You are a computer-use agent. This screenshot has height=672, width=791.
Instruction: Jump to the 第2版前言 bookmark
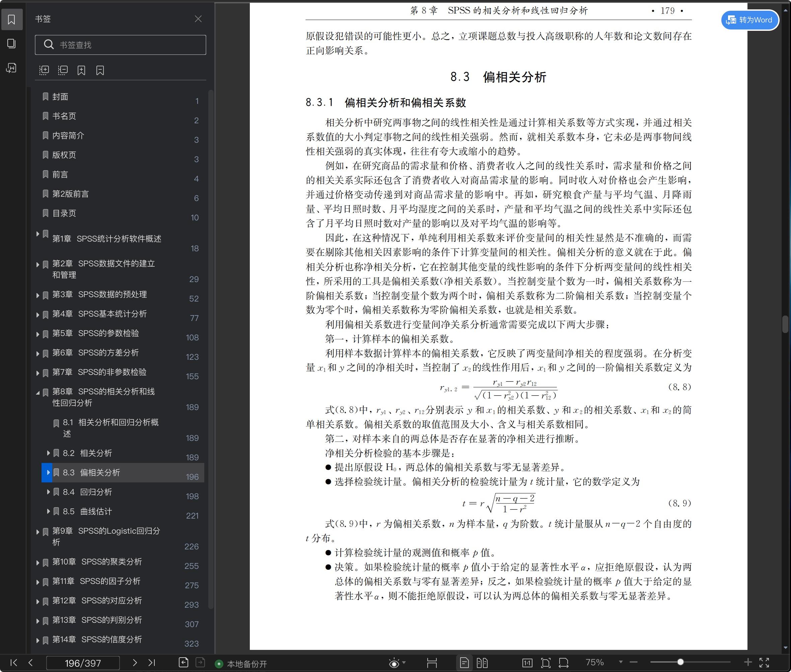pos(70,194)
